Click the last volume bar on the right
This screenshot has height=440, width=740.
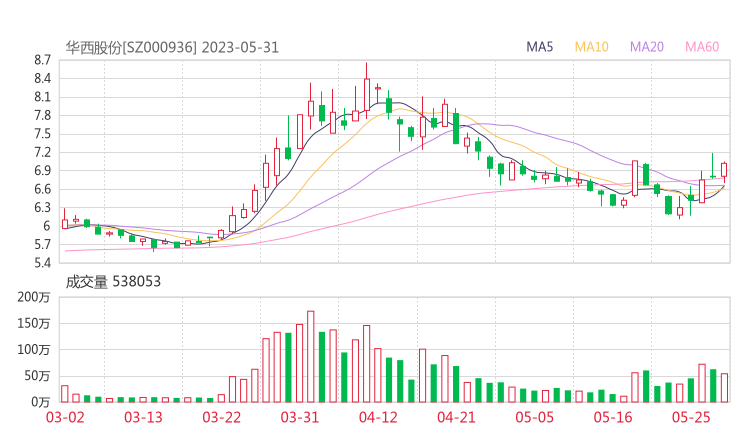pyautogui.click(x=724, y=388)
